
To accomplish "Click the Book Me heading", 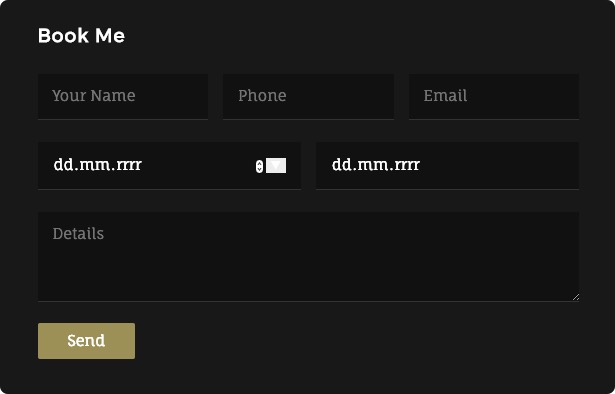I will pos(81,36).
